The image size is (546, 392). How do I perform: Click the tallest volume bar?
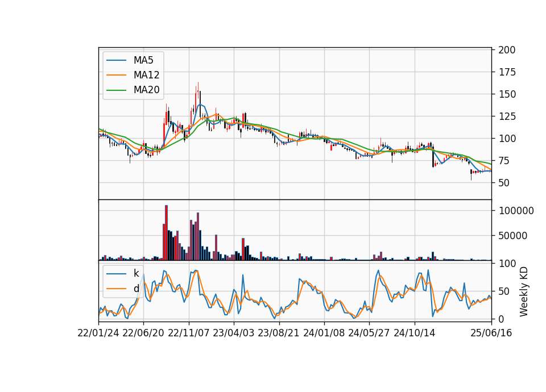[167, 233]
